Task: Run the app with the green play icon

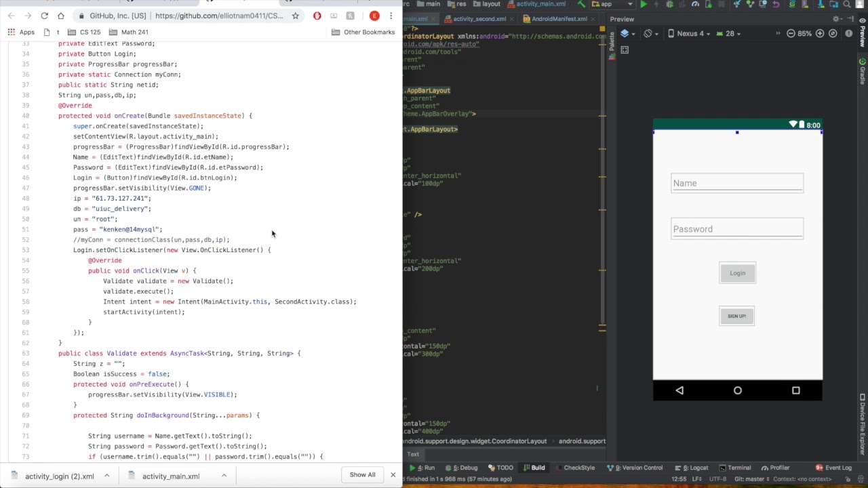Action: click(644, 4)
